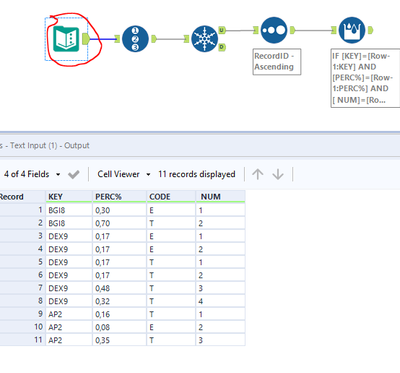Select the Unique tool snowflake node
This screenshot has height=373, width=400.
click(x=205, y=39)
